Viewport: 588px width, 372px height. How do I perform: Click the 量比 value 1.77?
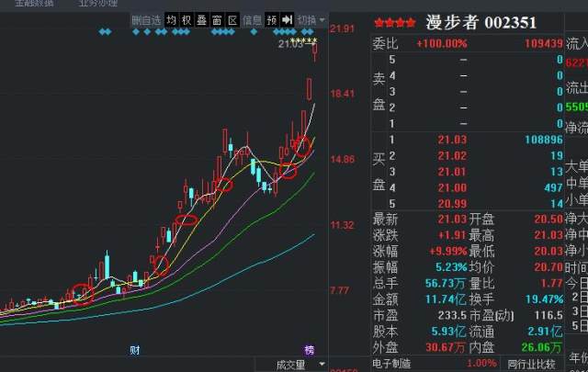(551, 283)
